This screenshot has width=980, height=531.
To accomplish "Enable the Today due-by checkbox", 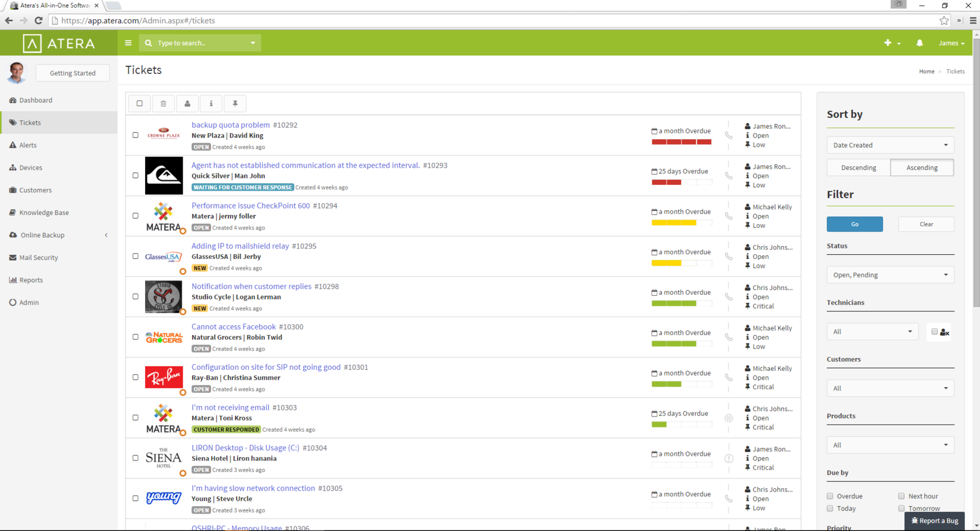I will (830, 508).
